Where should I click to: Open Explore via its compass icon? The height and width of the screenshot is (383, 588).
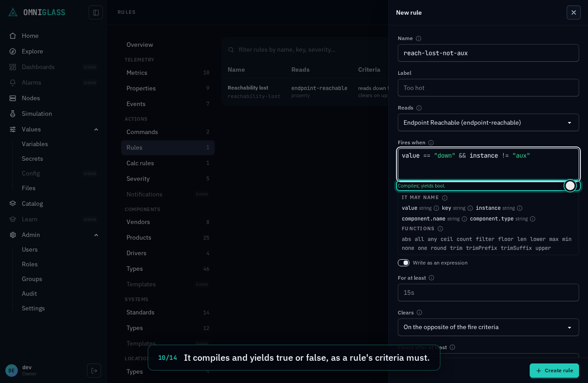[13, 51]
